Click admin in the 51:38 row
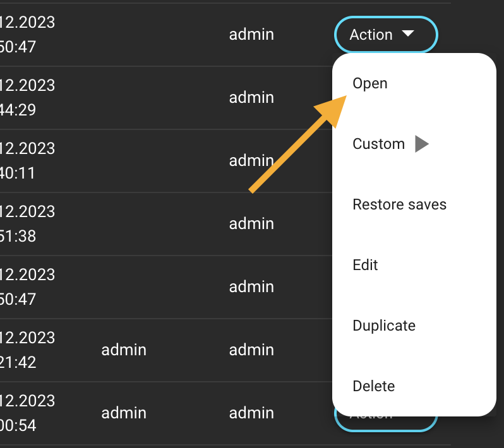The image size is (504, 448). 251,224
